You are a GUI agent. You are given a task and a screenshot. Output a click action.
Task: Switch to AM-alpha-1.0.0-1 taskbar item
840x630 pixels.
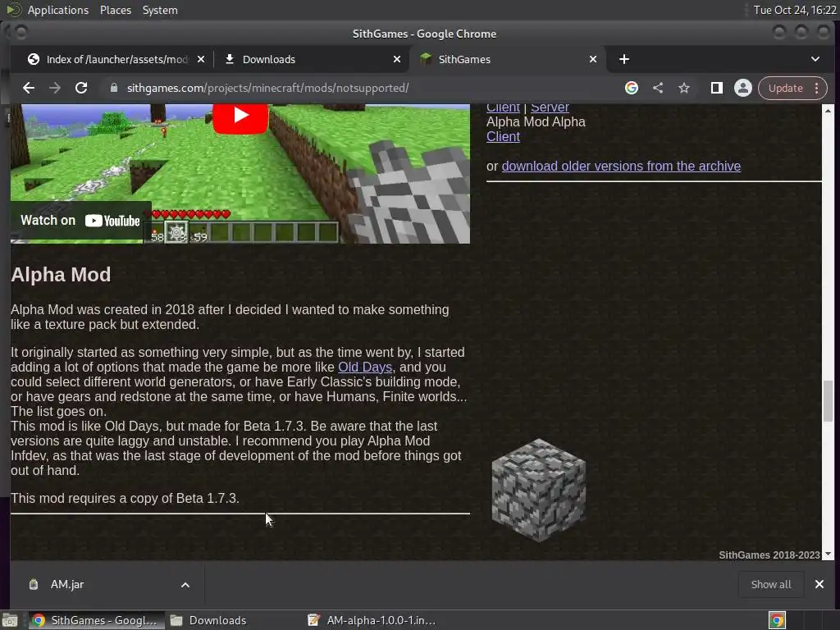pos(372,620)
